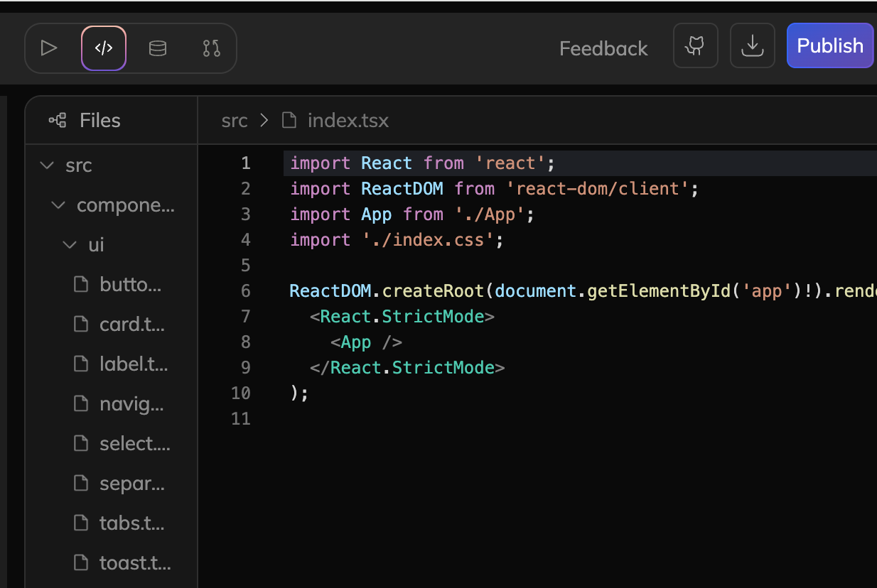Click the Publish button
877x588 pixels.
tap(829, 46)
